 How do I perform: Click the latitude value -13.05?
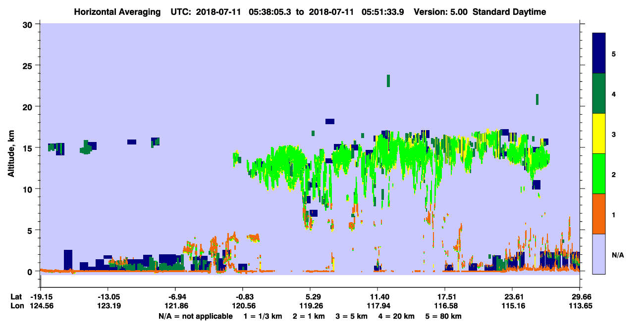(108, 297)
